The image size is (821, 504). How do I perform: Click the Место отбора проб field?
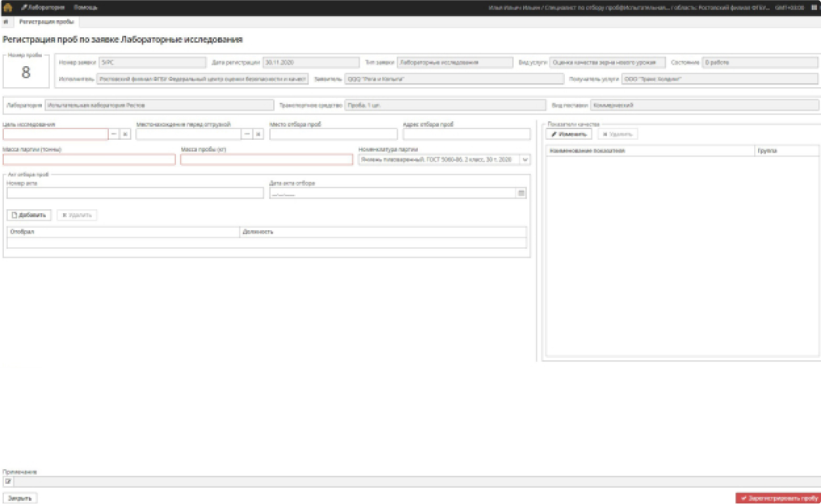pos(334,135)
